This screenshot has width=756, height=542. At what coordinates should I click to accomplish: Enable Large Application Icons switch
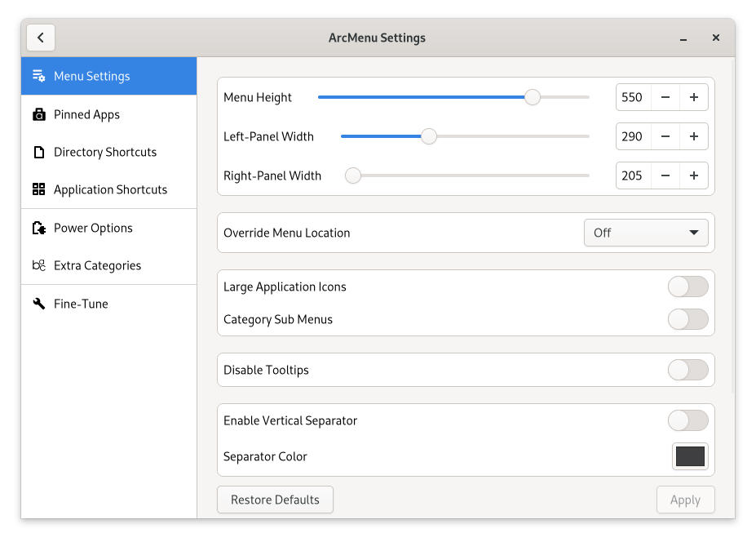click(687, 287)
